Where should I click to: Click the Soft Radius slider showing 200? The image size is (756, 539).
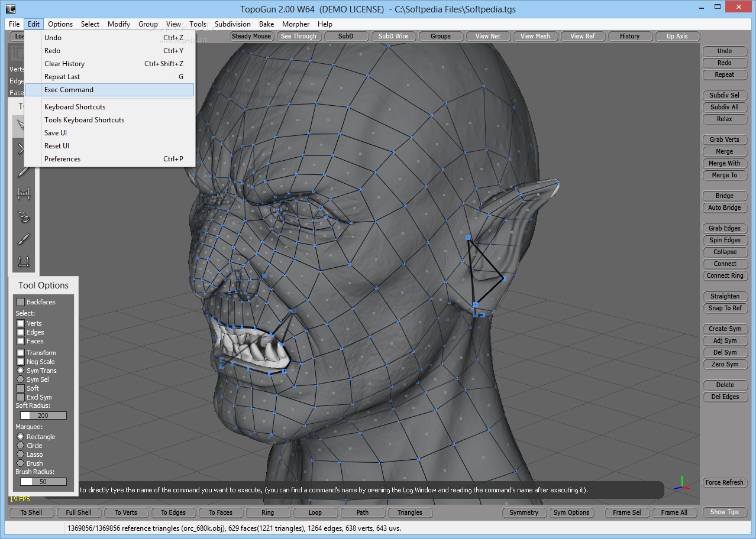point(43,415)
